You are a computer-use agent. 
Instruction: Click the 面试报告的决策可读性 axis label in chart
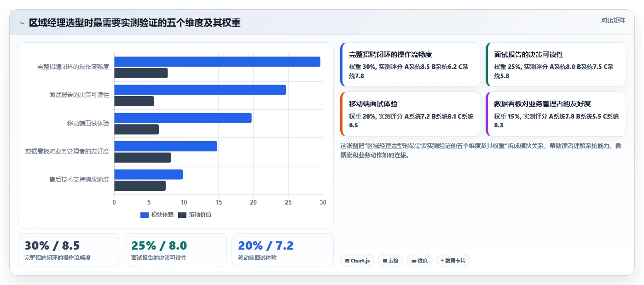point(79,95)
